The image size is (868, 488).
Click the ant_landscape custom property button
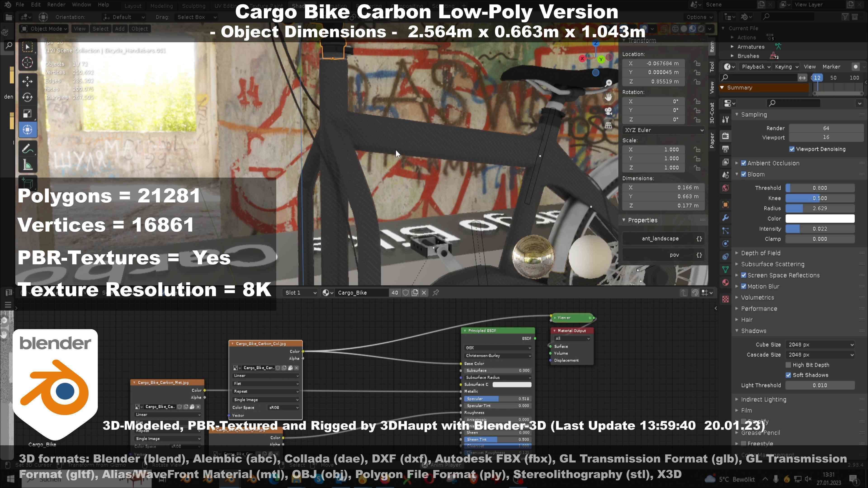pyautogui.click(x=663, y=239)
